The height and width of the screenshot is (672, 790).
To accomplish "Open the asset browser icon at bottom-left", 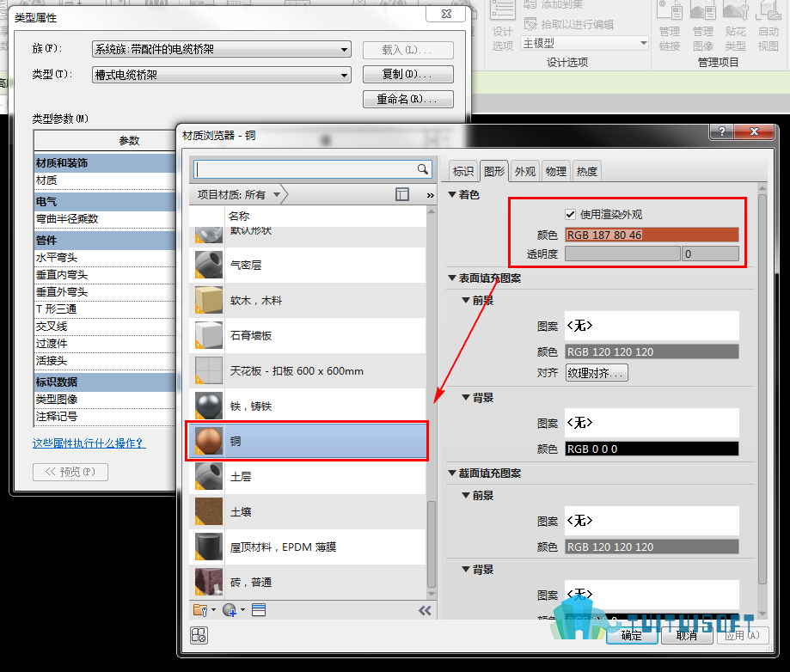I will click(x=199, y=636).
